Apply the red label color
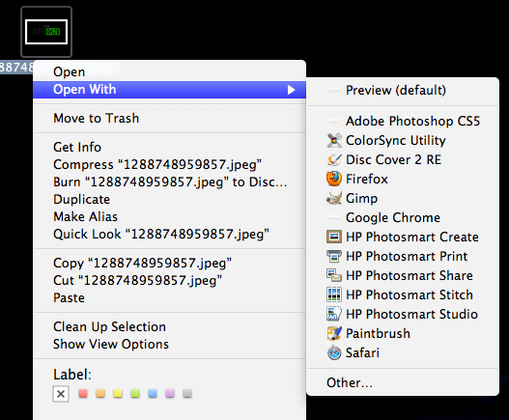The height and width of the screenshot is (420, 509). 83,394
